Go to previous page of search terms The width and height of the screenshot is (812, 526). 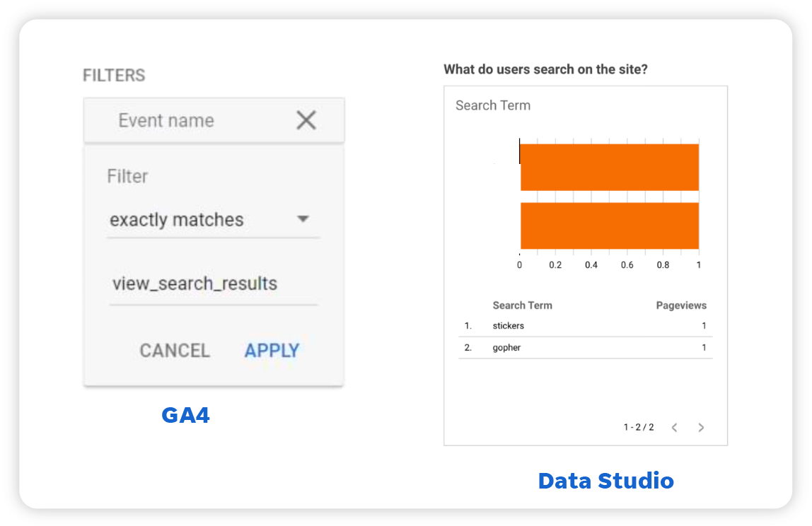click(674, 427)
